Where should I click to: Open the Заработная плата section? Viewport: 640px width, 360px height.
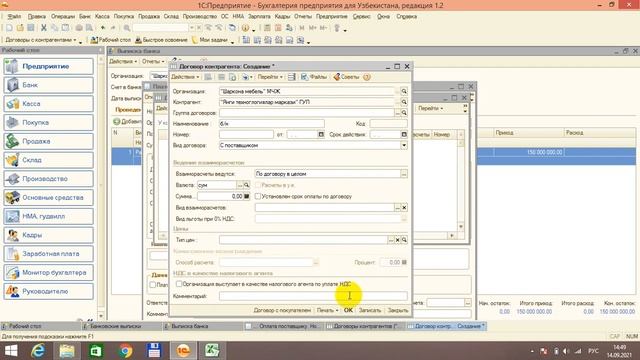[49, 254]
